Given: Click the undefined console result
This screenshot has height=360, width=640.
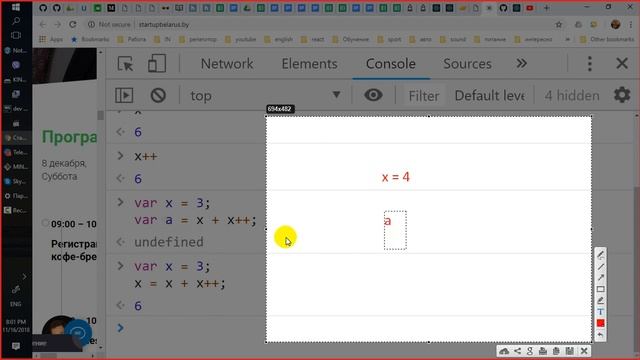Looking at the screenshot, I should coord(169,242).
